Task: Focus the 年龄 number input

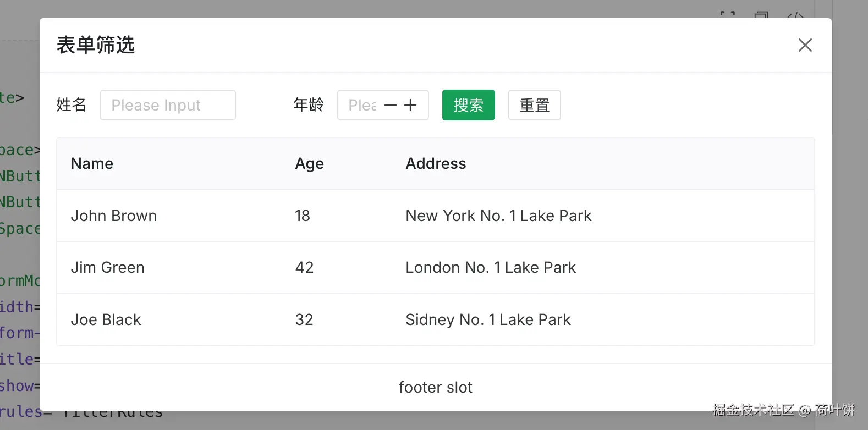Action: click(361, 105)
